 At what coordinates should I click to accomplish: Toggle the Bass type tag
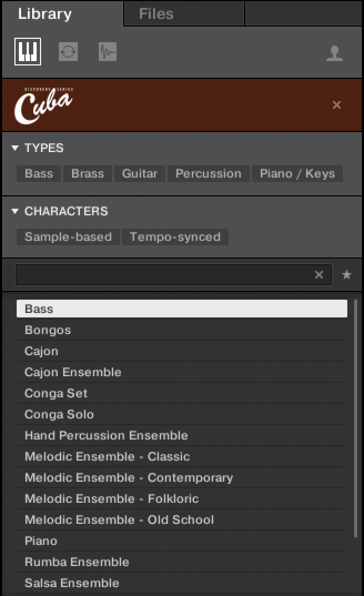coord(39,174)
